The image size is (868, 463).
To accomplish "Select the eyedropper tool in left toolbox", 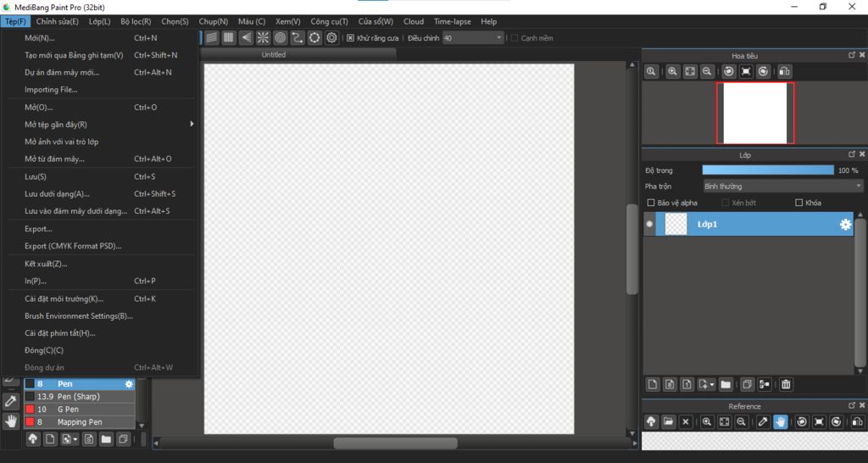I will [10, 401].
